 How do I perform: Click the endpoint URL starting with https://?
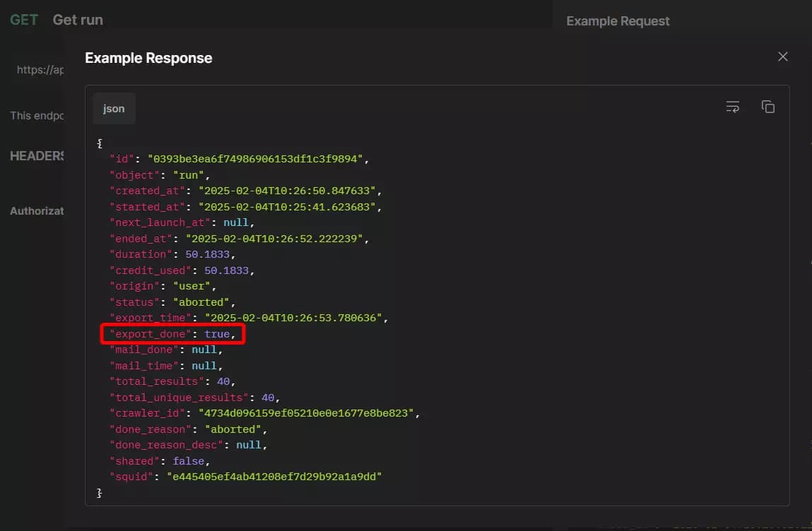point(40,70)
